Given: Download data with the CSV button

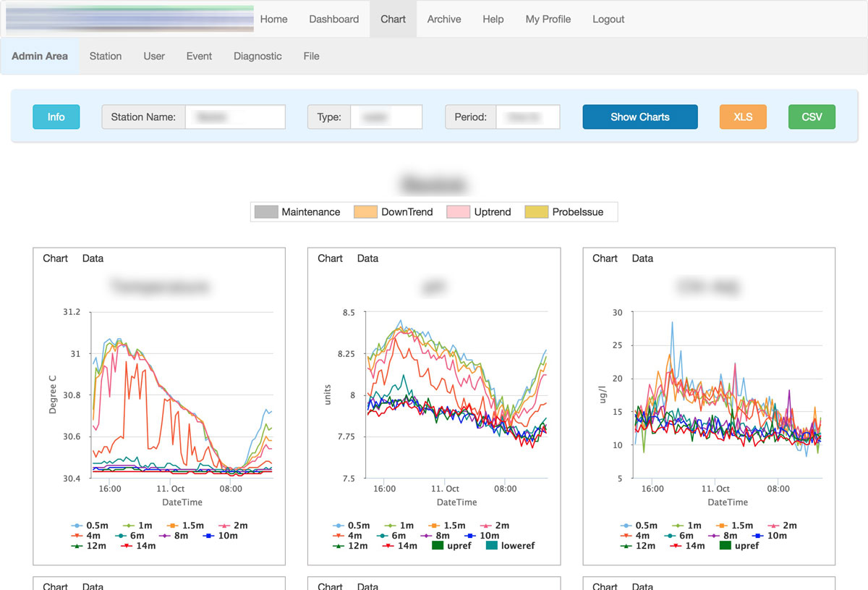Looking at the screenshot, I should [812, 117].
